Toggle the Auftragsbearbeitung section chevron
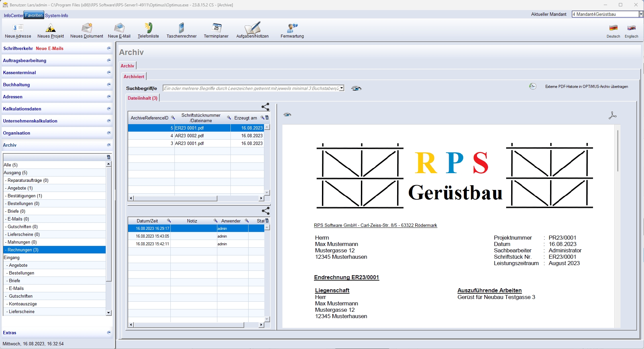The width and height of the screenshot is (644, 349). pyautogui.click(x=109, y=60)
